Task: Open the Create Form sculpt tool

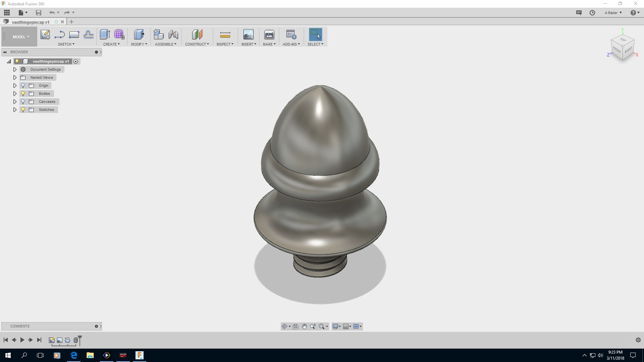Action: pos(119,35)
